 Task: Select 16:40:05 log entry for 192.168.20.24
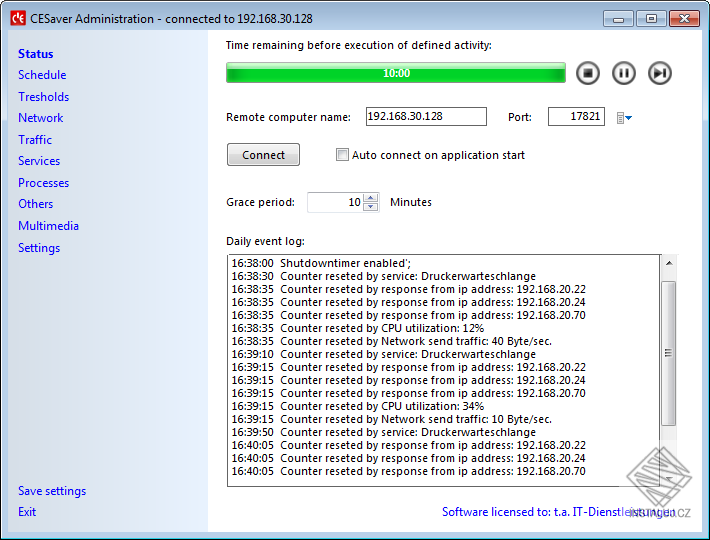408,458
